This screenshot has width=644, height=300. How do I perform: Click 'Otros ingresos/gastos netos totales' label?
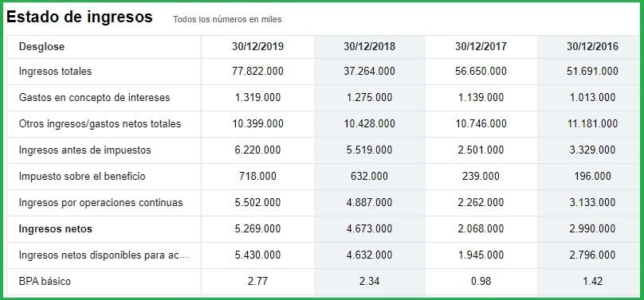click(100, 124)
